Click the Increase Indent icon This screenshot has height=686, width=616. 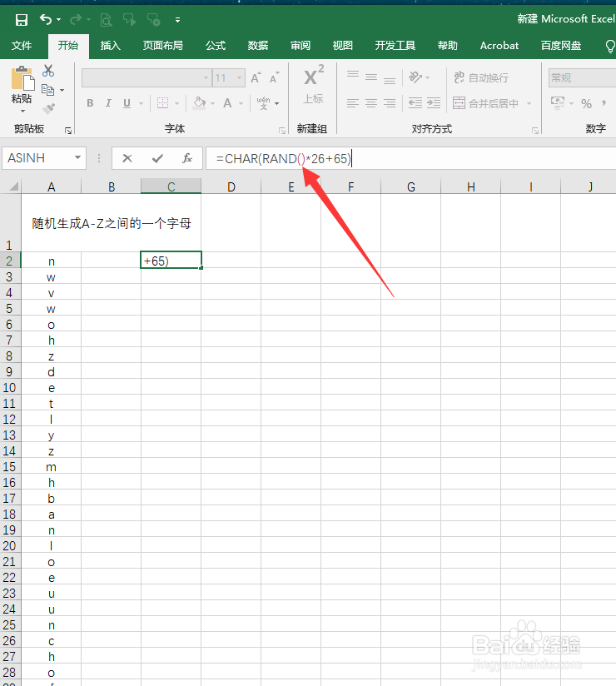coord(434,103)
